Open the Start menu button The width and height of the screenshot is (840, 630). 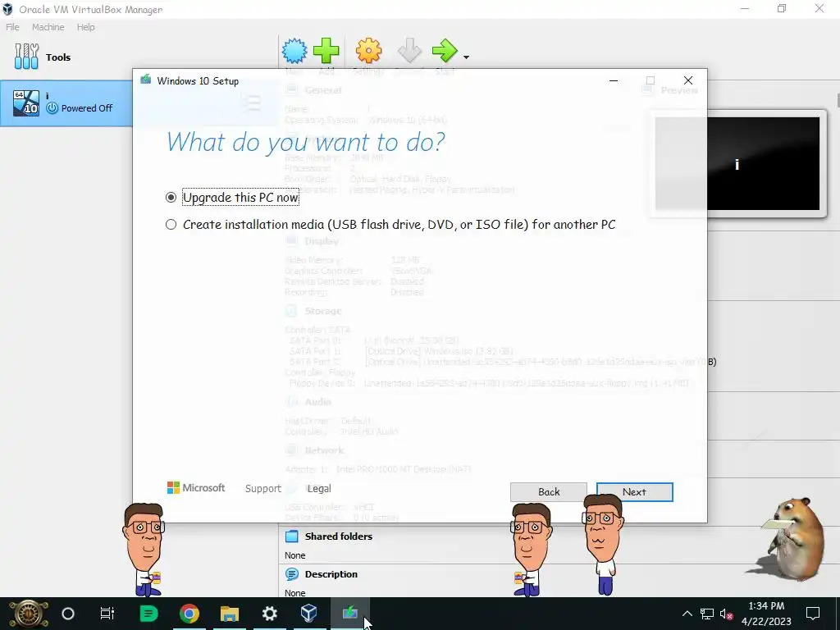pos(28,614)
